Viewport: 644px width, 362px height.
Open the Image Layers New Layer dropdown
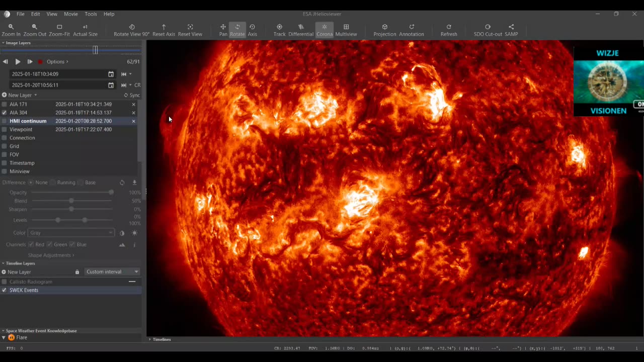pyautogui.click(x=20, y=95)
